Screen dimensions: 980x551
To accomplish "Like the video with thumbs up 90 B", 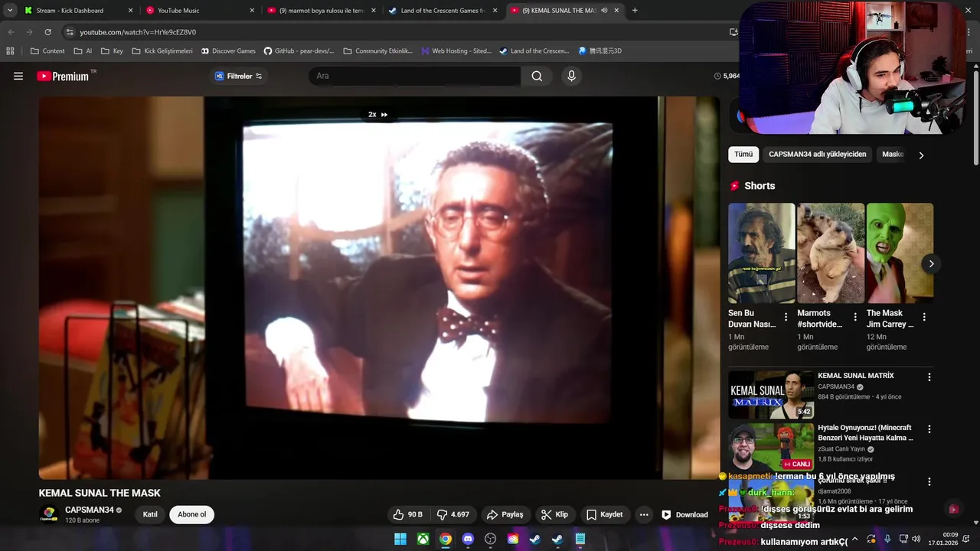I will coord(408,514).
